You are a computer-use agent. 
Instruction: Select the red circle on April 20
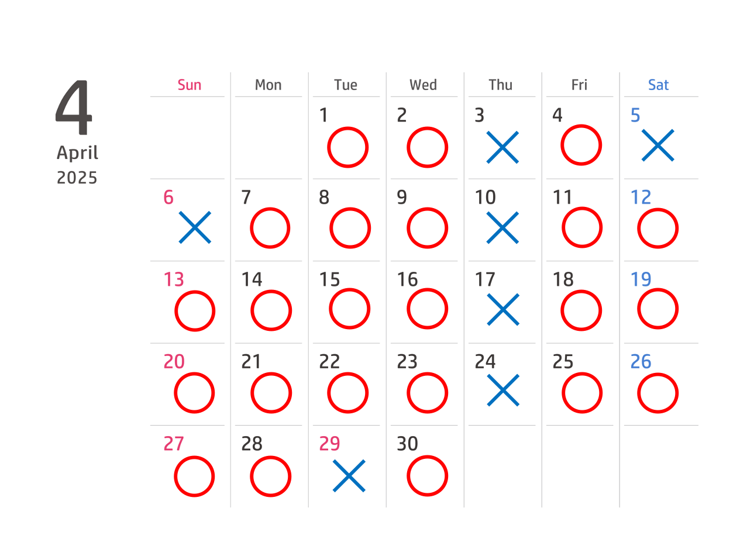[194, 393]
